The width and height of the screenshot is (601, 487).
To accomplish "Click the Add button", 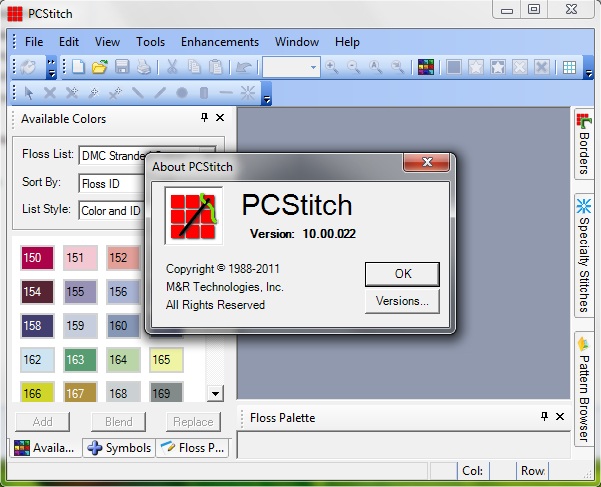I will click(x=43, y=422).
